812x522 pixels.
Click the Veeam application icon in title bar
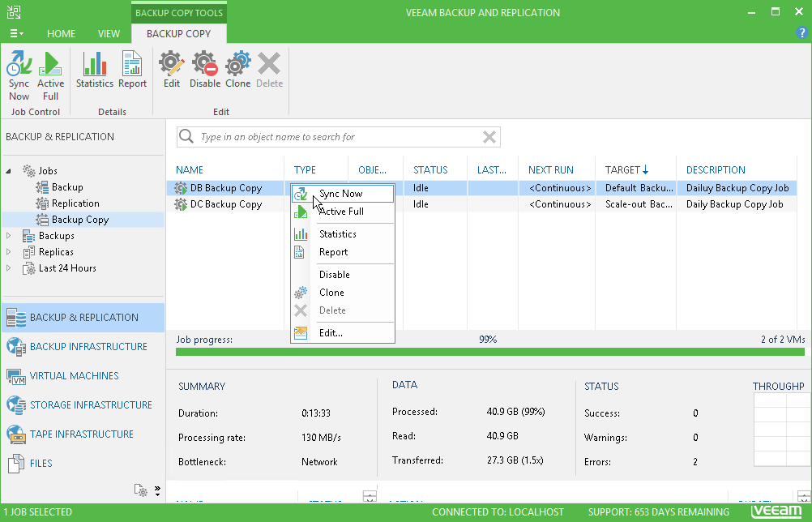(14, 11)
